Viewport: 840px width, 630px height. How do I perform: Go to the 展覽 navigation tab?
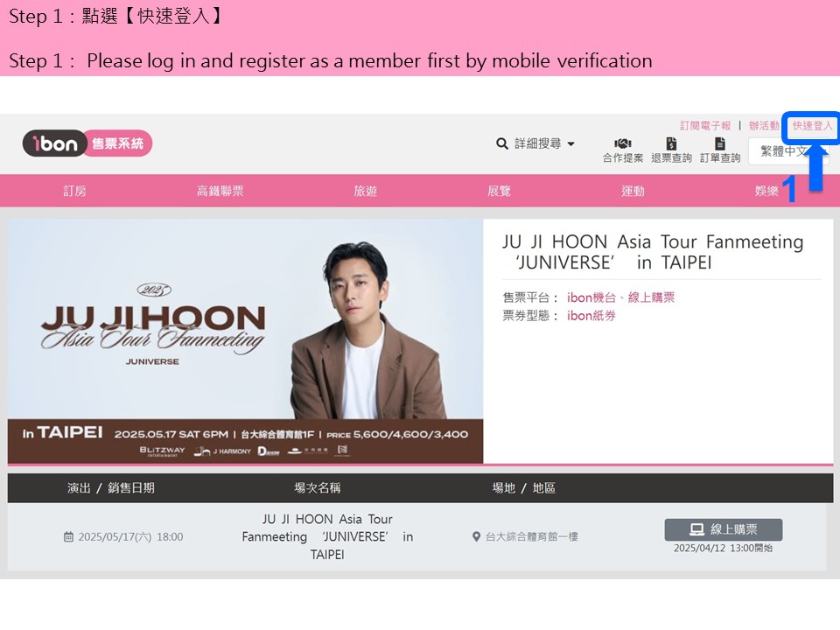500,192
